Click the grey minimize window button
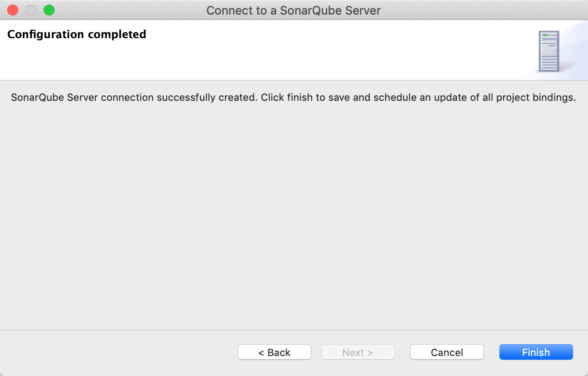The width and height of the screenshot is (588, 376). click(31, 10)
